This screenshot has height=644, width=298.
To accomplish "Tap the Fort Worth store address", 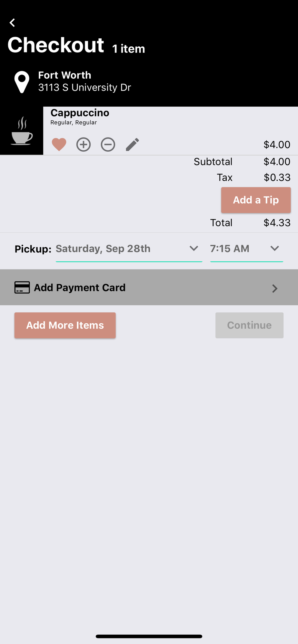I will (x=84, y=81).
